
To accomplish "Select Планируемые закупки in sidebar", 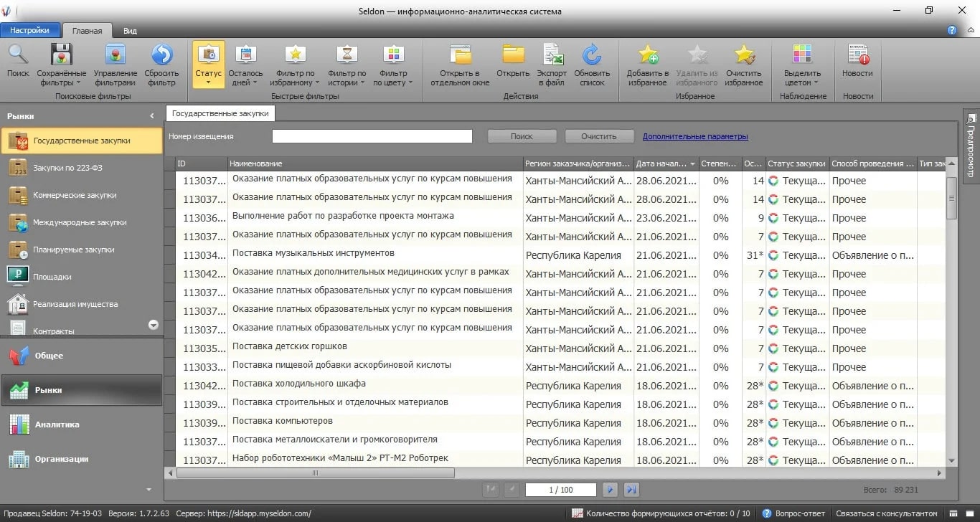I will click(82, 250).
